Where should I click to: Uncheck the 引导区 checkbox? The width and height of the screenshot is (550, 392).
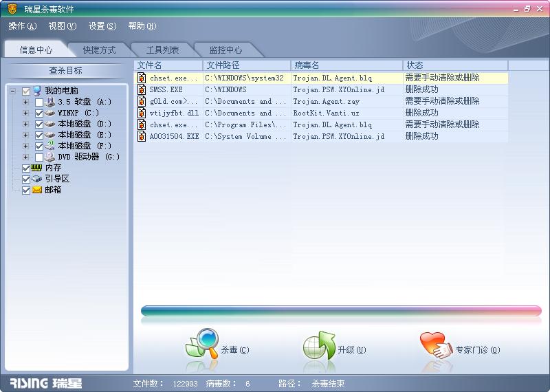pos(26,179)
